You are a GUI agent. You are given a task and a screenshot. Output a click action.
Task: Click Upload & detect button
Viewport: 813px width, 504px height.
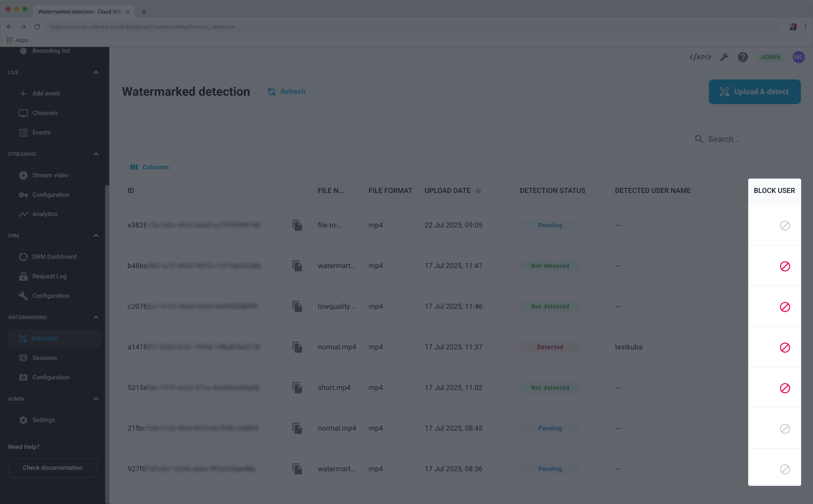tap(755, 92)
